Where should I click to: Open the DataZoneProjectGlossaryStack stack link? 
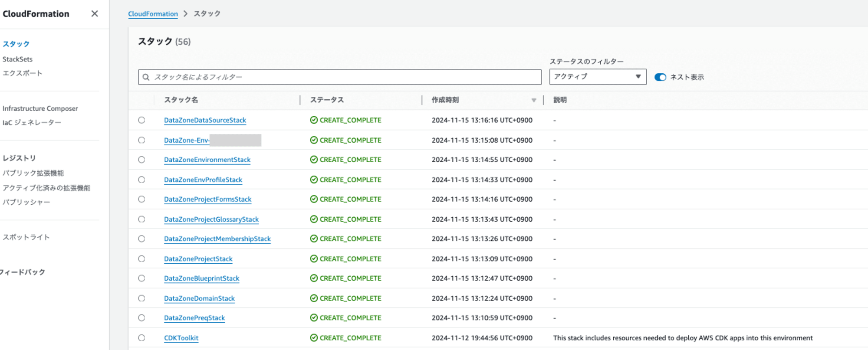click(x=211, y=219)
